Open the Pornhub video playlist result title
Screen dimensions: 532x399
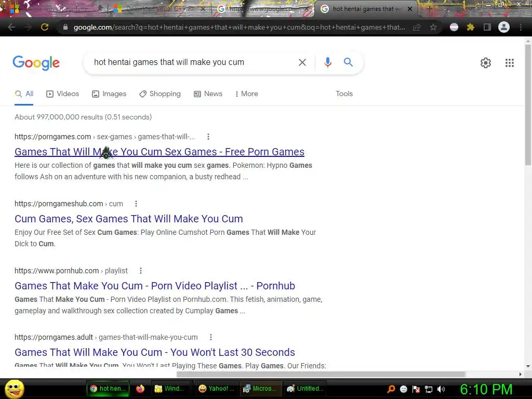155,286
